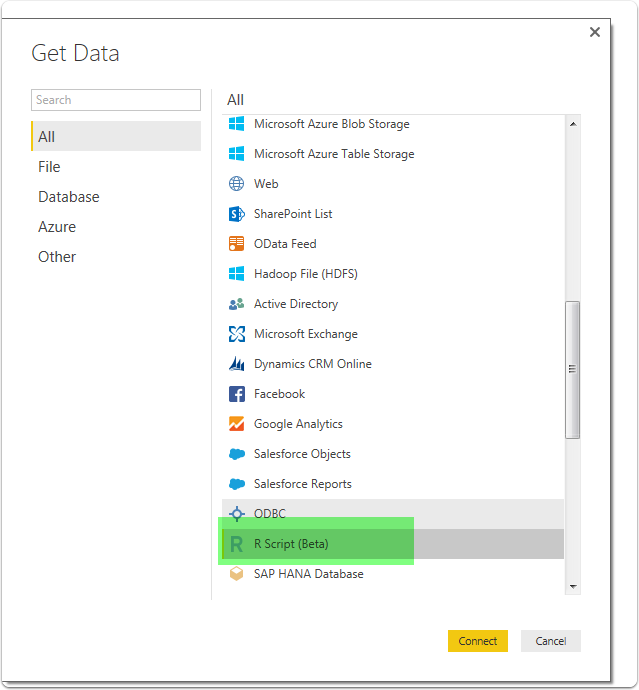The image size is (639, 690).
Task: Focus the Search input box
Action: click(x=116, y=100)
